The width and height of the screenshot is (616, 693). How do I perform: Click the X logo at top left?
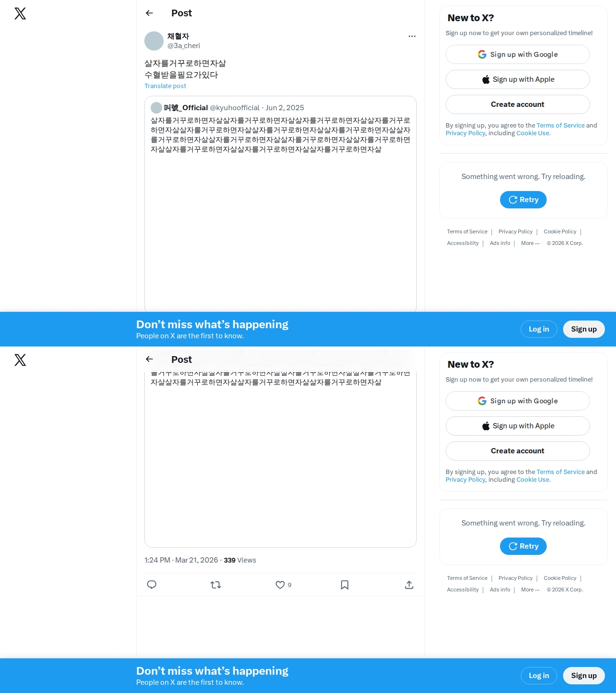[20, 13]
